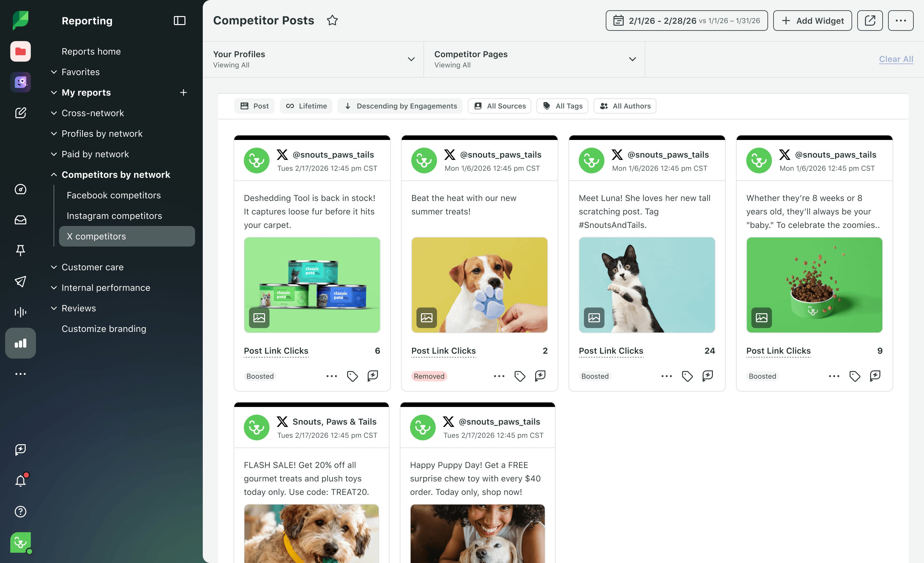Open ellipsis menu on Beat the heat post

pos(499,376)
